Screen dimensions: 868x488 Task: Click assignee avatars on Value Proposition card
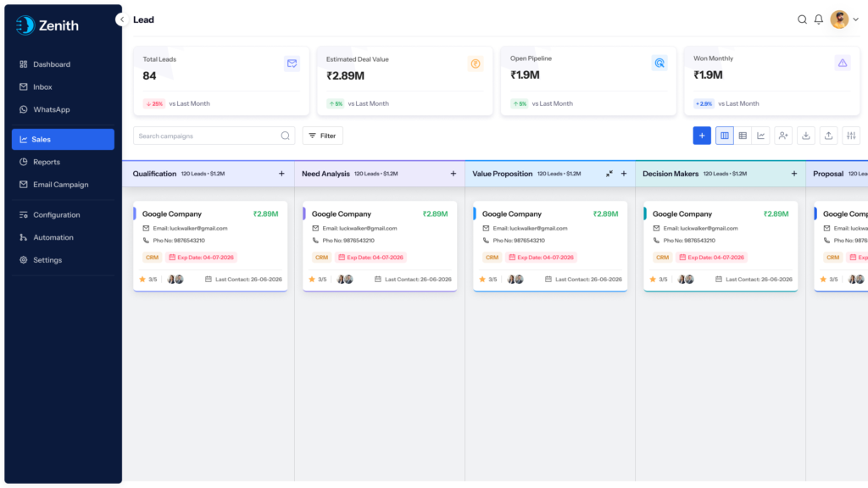(515, 280)
